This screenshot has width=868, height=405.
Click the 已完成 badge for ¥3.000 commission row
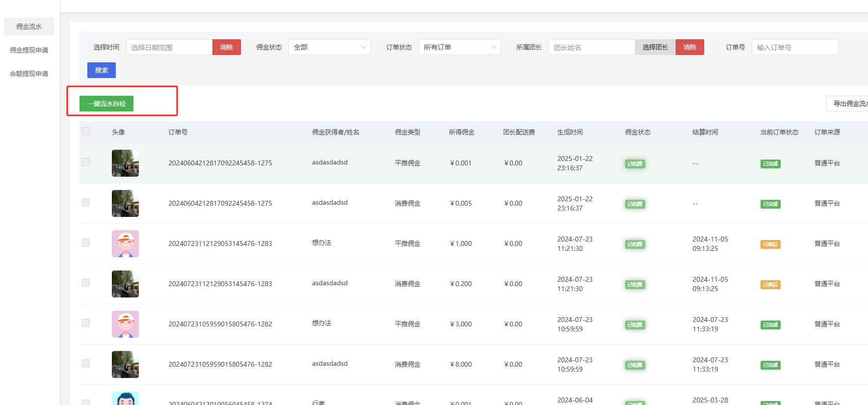tap(770, 325)
